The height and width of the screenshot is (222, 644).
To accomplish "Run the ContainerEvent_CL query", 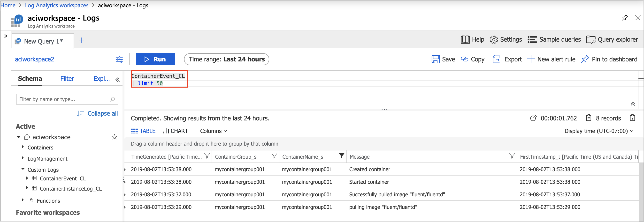I will (155, 59).
